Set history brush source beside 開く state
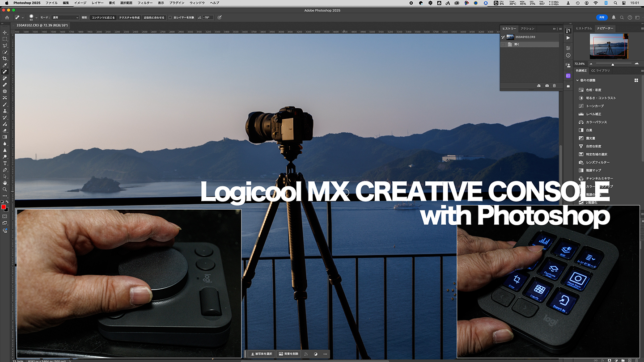 [x=504, y=44]
